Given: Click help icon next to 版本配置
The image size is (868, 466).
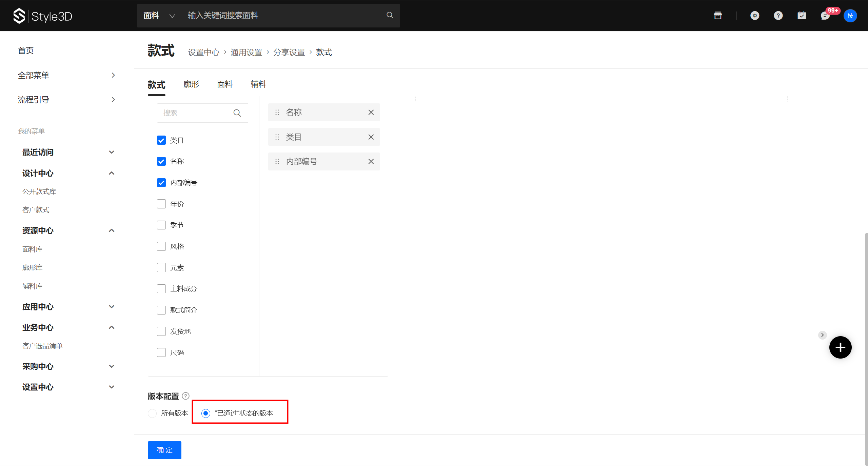Looking at the screenshot, I should click(186, 396).
